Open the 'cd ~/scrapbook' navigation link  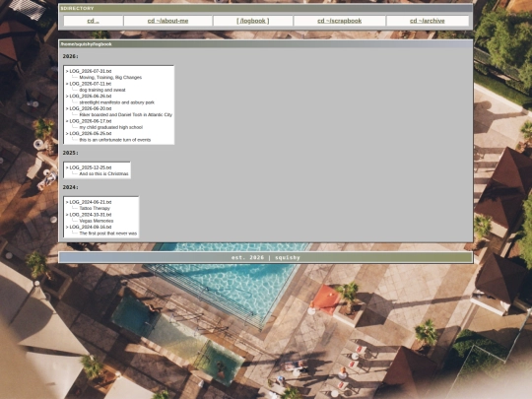pos(339,21)
